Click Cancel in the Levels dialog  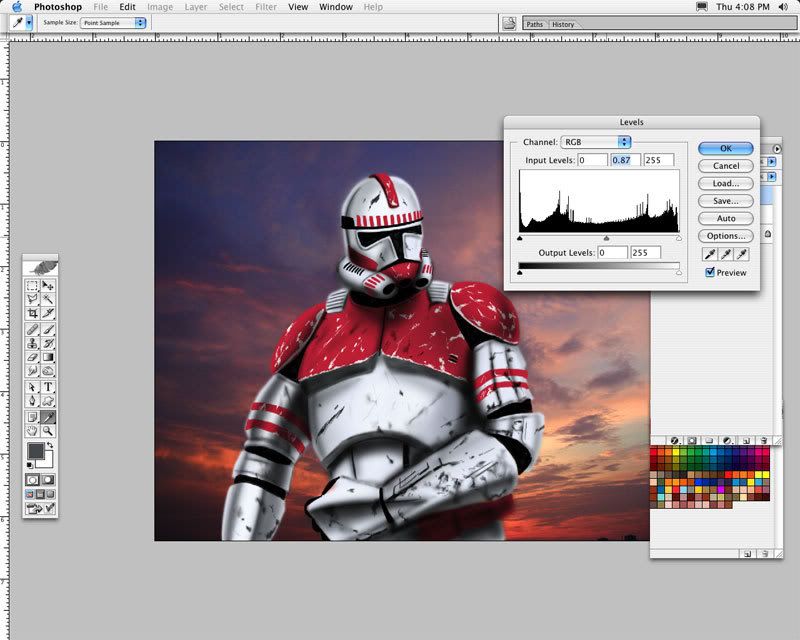click(726, 166)
